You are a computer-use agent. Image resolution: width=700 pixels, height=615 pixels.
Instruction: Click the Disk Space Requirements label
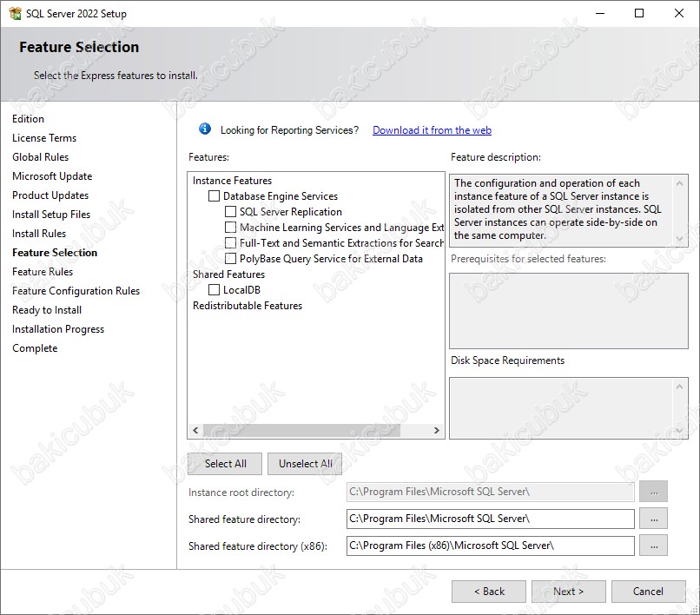coord(507,360)
